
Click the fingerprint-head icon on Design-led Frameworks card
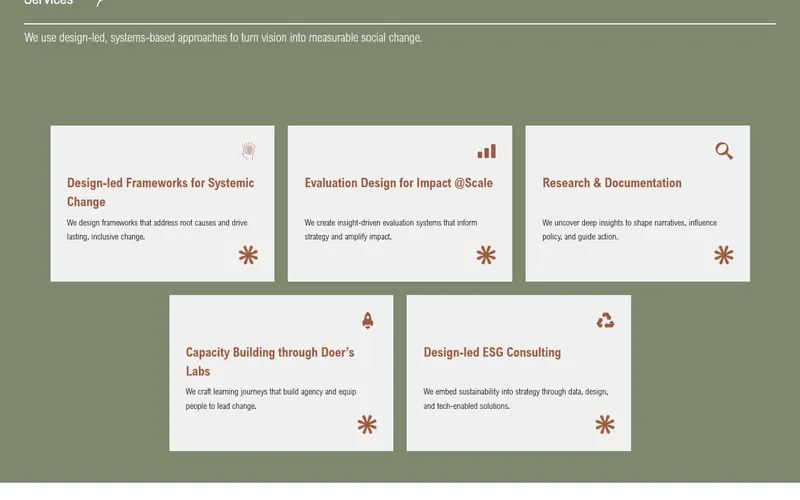click(248, 151)
